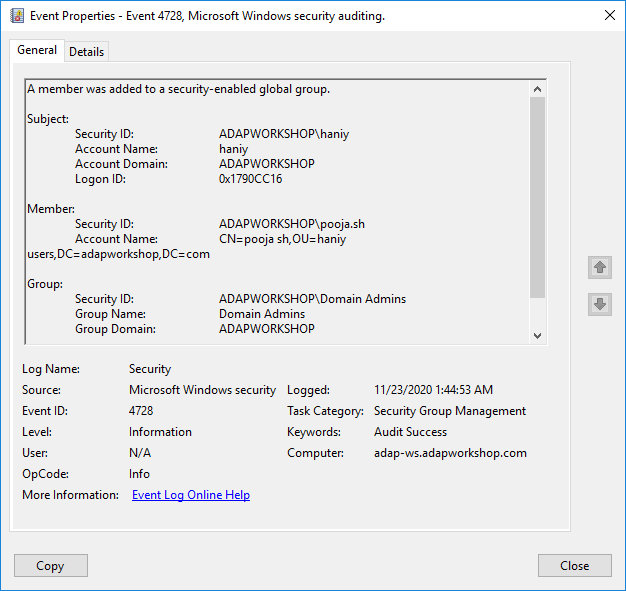Click the Subject Account Name value haniy
Screen dimensions: 626x591
pyautogui.click(x=234, y=149)
